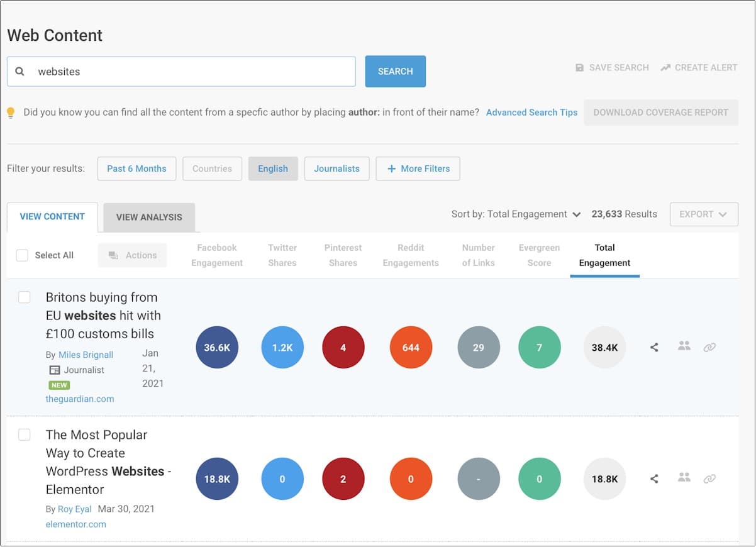Click into the search field containing websites
The width and height of the screenshot is (756, 547).
coord(189,72)
